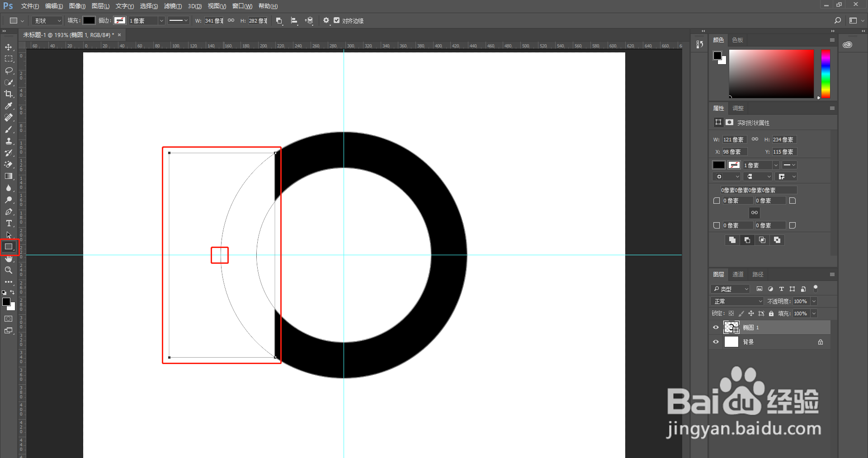The image size is (868, 458).
Task: Select the Blur tool
Action: pos(9,188)
